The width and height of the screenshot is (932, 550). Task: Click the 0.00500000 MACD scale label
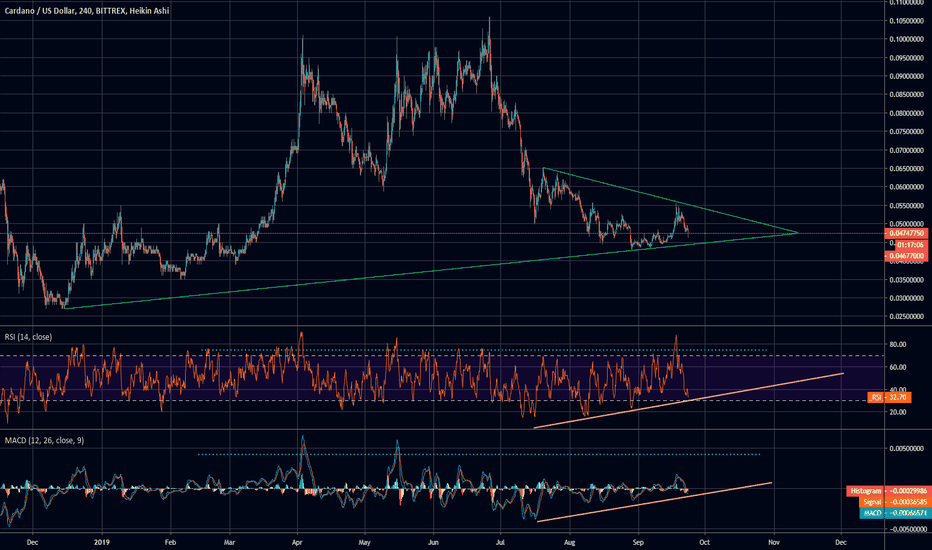[x=906, y=448]
